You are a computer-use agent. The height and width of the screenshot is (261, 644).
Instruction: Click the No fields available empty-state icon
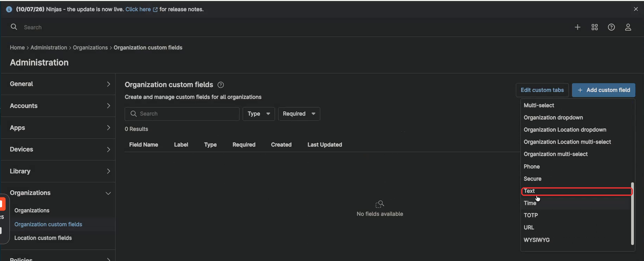[x=380, y=204]
